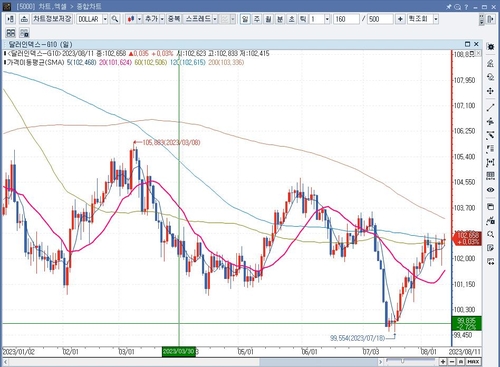500x367 pixels.
Task: Click the auto-fit button left of MAX
Action: click(x=461, y=362)
